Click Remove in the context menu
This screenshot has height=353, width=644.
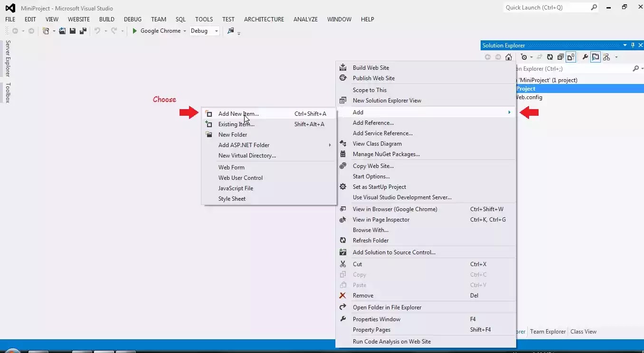click(426, 296)
